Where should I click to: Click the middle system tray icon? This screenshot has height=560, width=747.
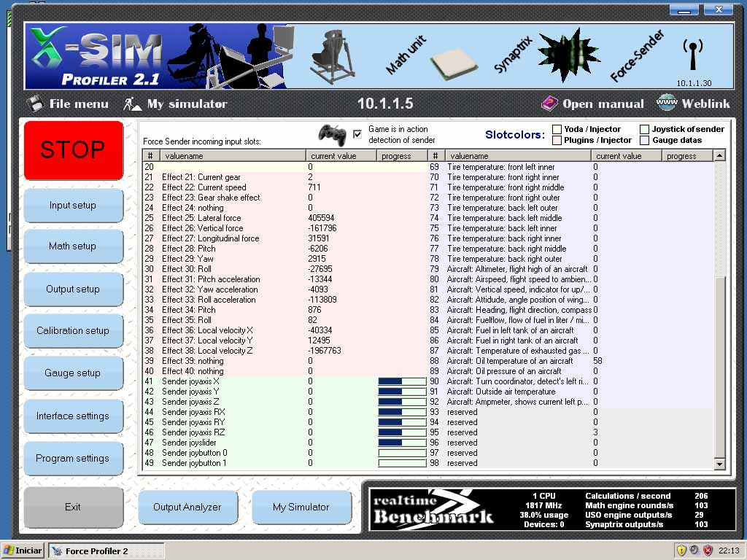tap(694, 550)
